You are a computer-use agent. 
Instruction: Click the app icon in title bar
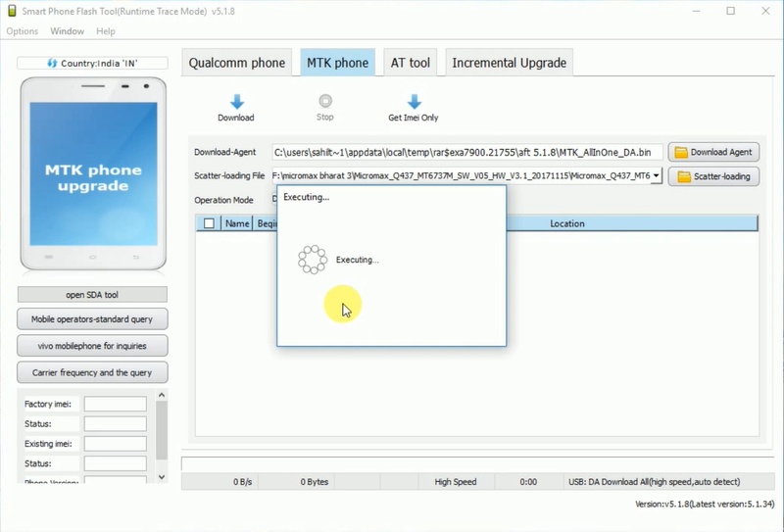point(11,11)
